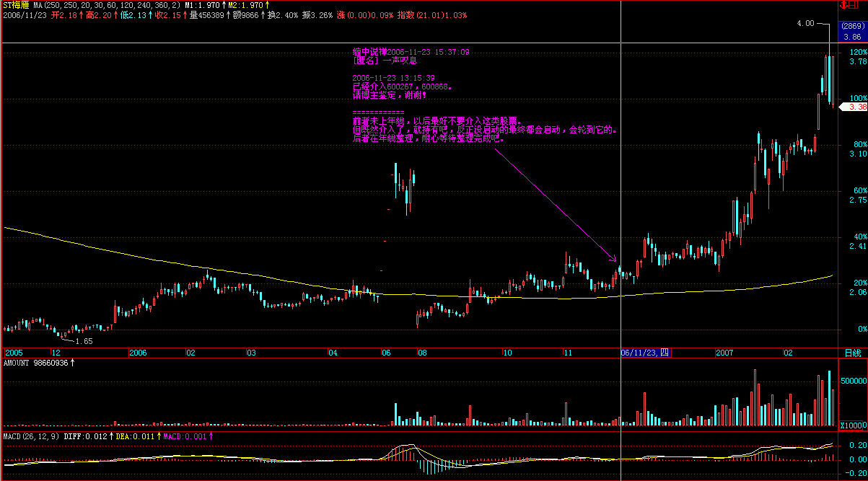Select the AMOUNT indicator label
The width and height of the screenshot is (868, 481).
tap(18, 363)
